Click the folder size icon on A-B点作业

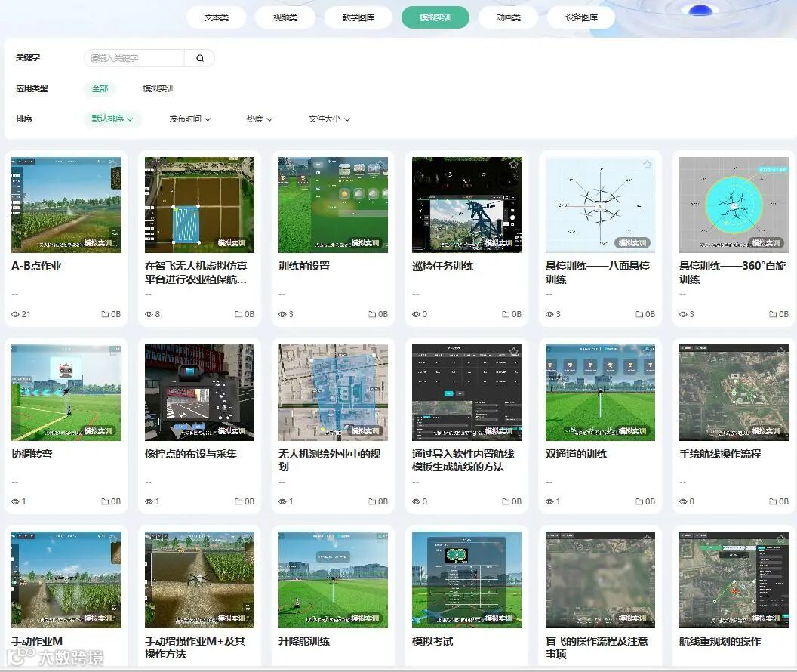[105, 314]
